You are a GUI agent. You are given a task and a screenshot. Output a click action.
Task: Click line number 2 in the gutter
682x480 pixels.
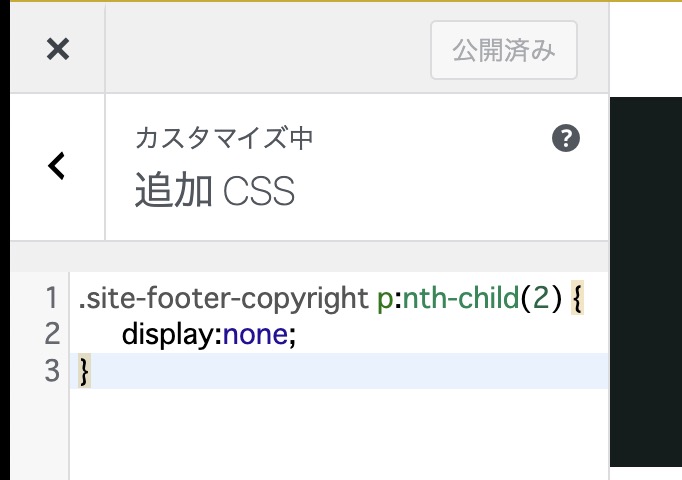pyautogui.click(x=52, y=334)
